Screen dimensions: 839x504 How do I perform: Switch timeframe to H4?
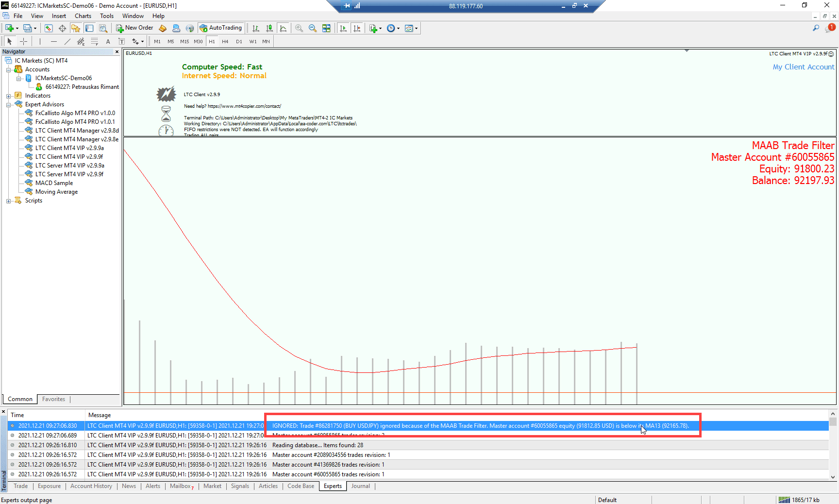pos(225,42)
